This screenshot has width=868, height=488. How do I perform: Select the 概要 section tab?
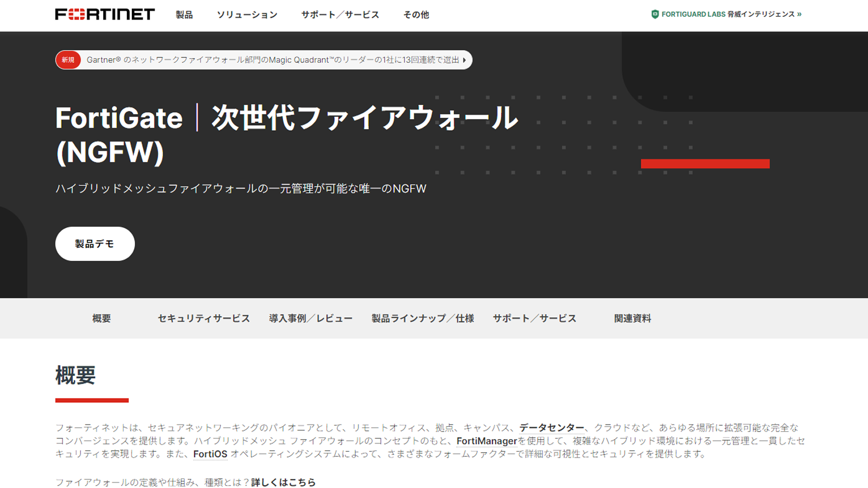(101, 318)
